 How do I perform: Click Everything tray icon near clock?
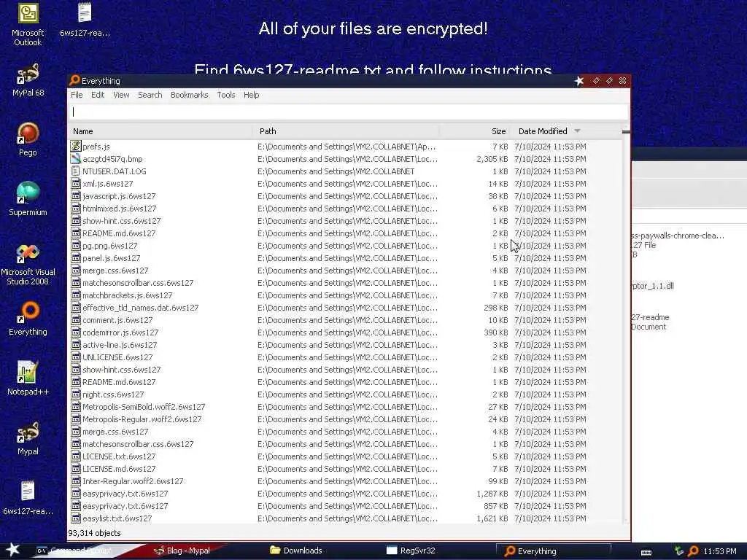click(693, 551)
